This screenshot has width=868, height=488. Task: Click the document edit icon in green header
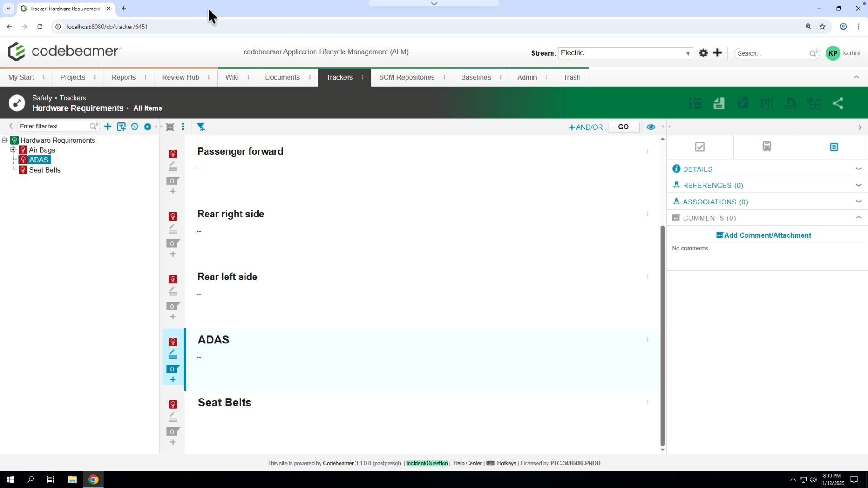click(x=744, y=103)
